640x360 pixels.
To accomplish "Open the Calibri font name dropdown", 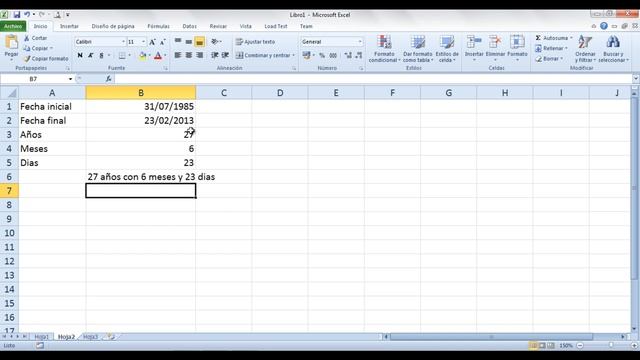I will coord(123,42).
